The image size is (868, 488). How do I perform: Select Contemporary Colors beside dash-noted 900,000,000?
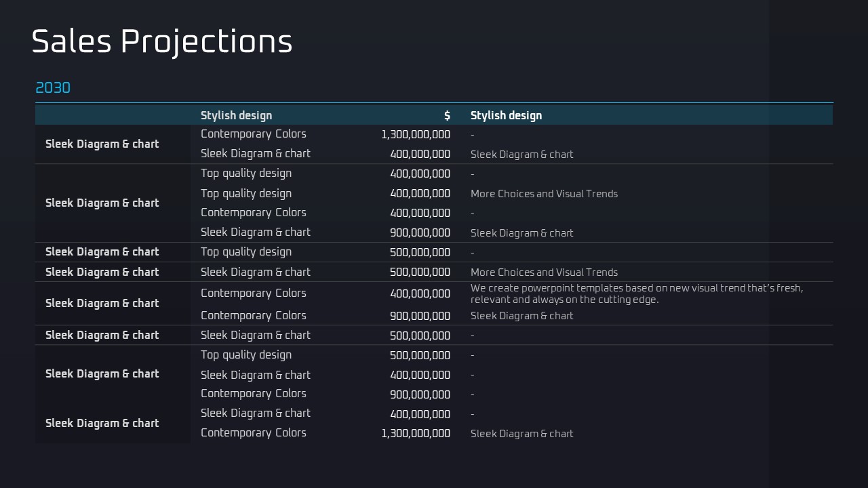(x=254, y=394)
